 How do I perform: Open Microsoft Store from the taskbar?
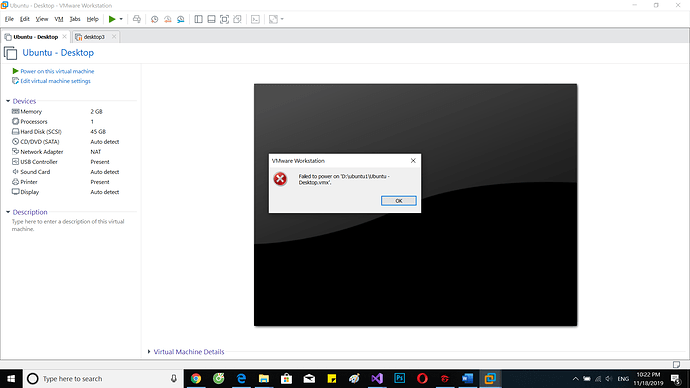click(286, 378)
